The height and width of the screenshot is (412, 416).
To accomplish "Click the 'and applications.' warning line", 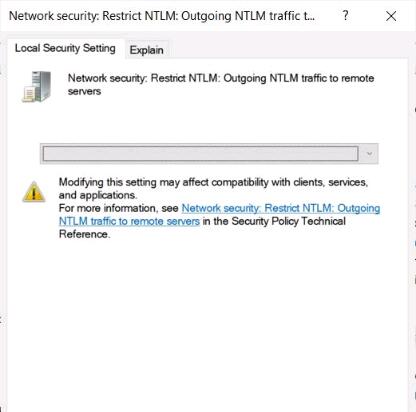I will [98, 195].
